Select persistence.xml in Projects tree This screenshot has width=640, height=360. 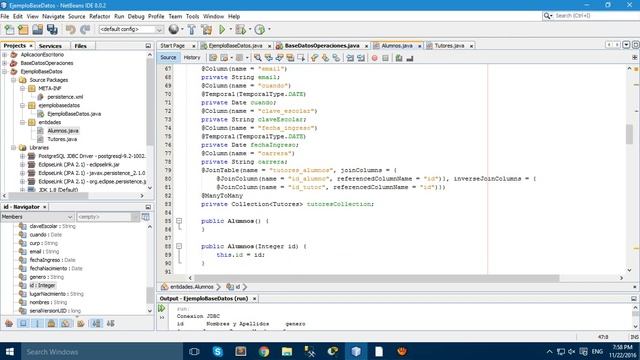[65, 97]
